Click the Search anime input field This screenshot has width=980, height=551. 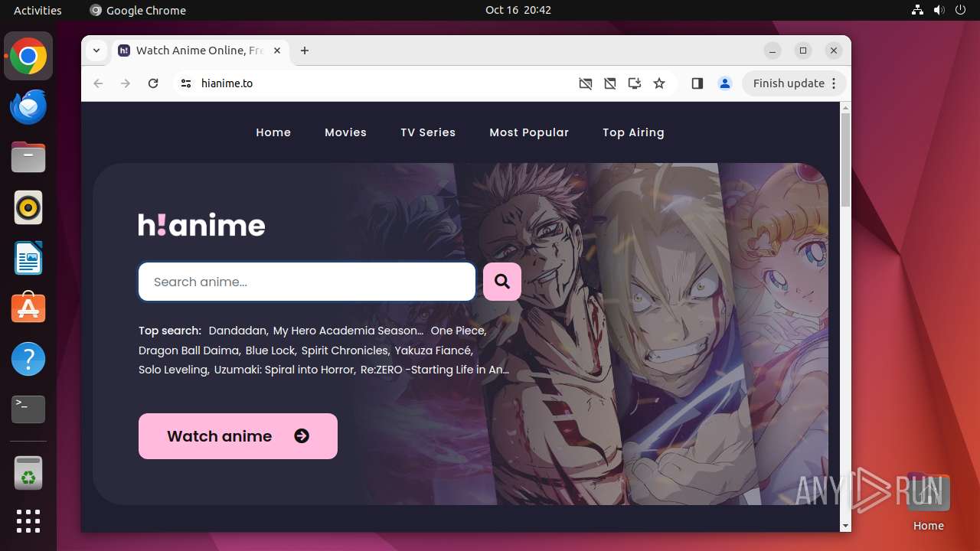(307, 282)
